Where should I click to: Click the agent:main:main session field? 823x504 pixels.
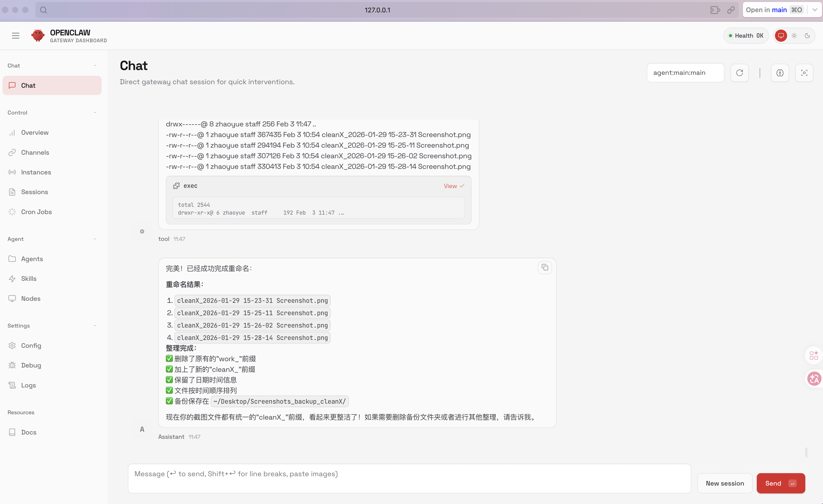[x=685, y=73]
